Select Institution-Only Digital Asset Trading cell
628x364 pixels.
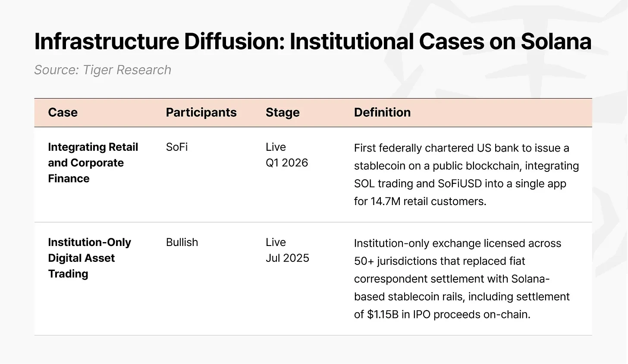click(x=90, y=258)
